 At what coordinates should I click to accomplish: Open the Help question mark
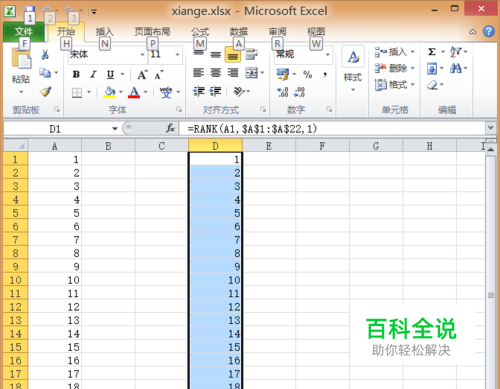pos(489,31)
